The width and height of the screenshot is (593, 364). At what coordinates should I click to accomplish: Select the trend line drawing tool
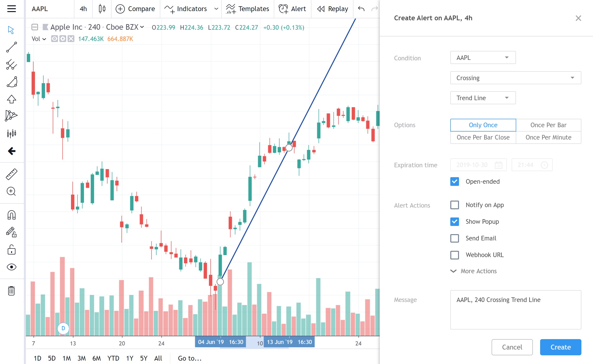coord(11,47)
